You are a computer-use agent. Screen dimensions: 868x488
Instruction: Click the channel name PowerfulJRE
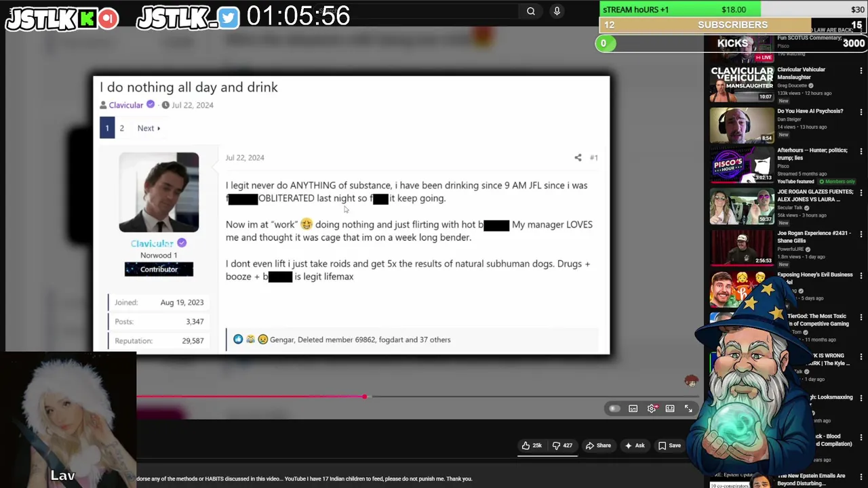point(790,249)
